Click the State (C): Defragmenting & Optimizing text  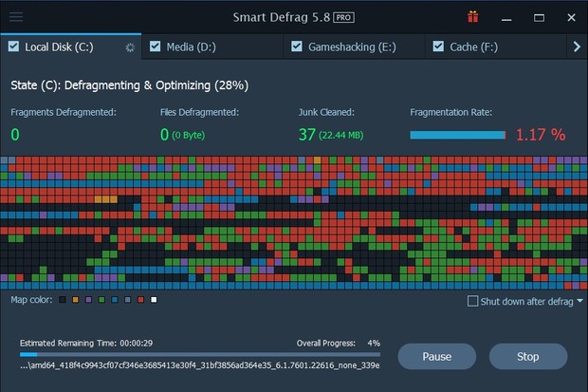129,85
